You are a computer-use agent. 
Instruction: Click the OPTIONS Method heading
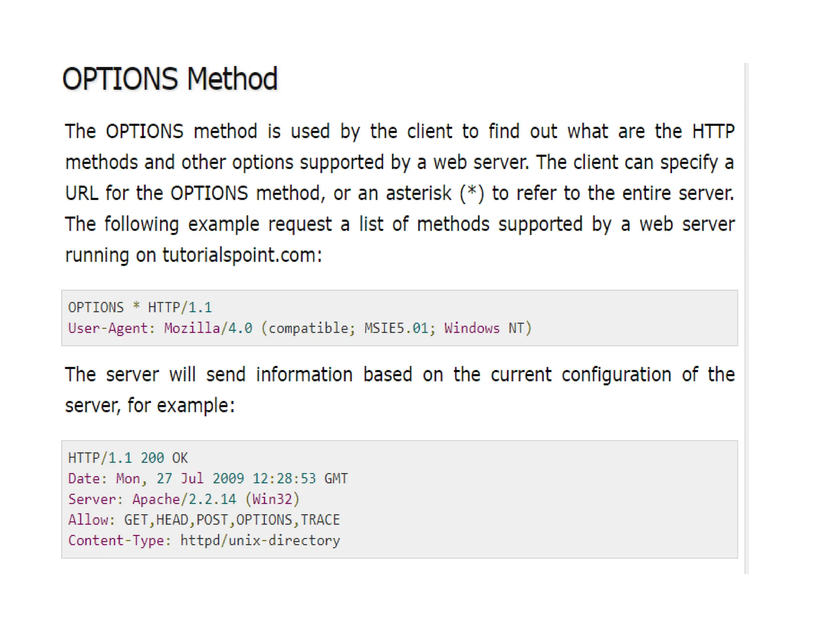point(169,79)
